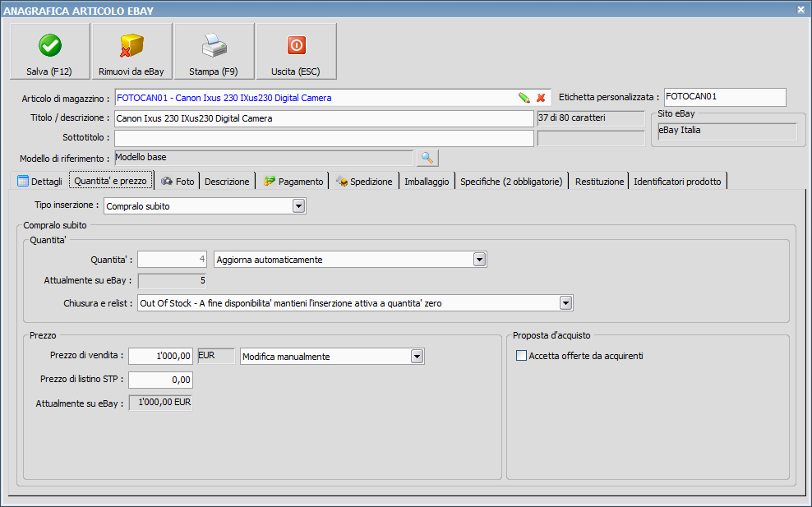Open the Spedizione tab
This screenshot has height=507, width=812.
click(365, 182)
